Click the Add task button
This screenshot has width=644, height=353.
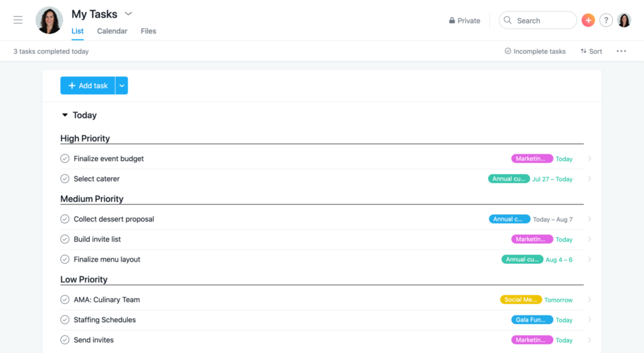[87, 86]
